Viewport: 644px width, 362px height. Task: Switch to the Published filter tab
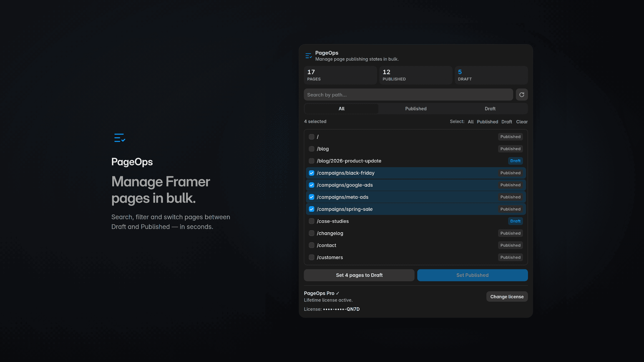(x=416, y=109)
